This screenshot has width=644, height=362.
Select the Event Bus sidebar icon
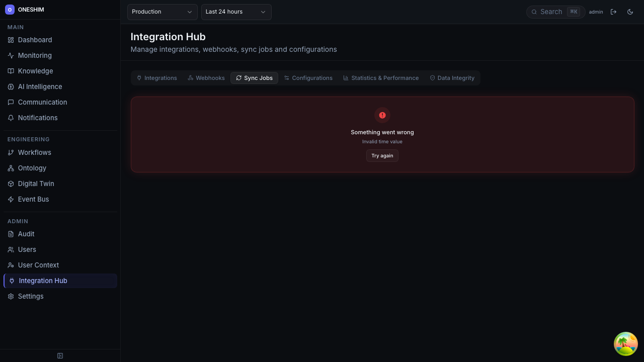(x=11, y=199)
